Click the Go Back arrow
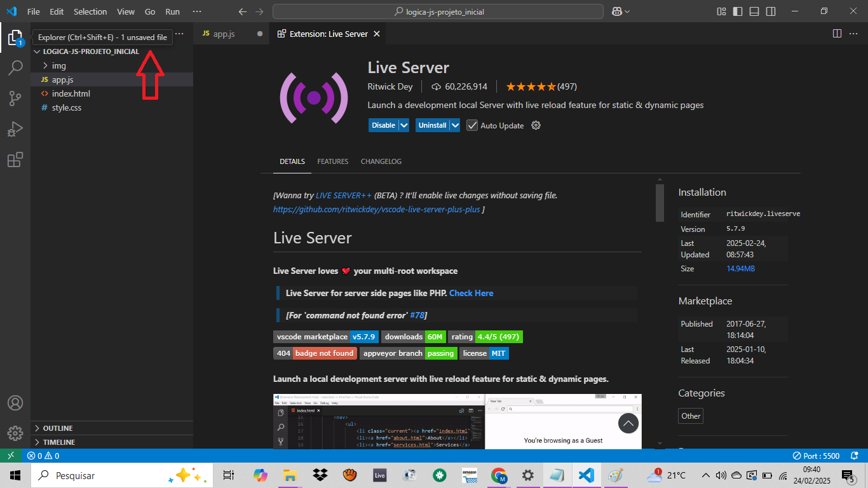 coord(242,11)
